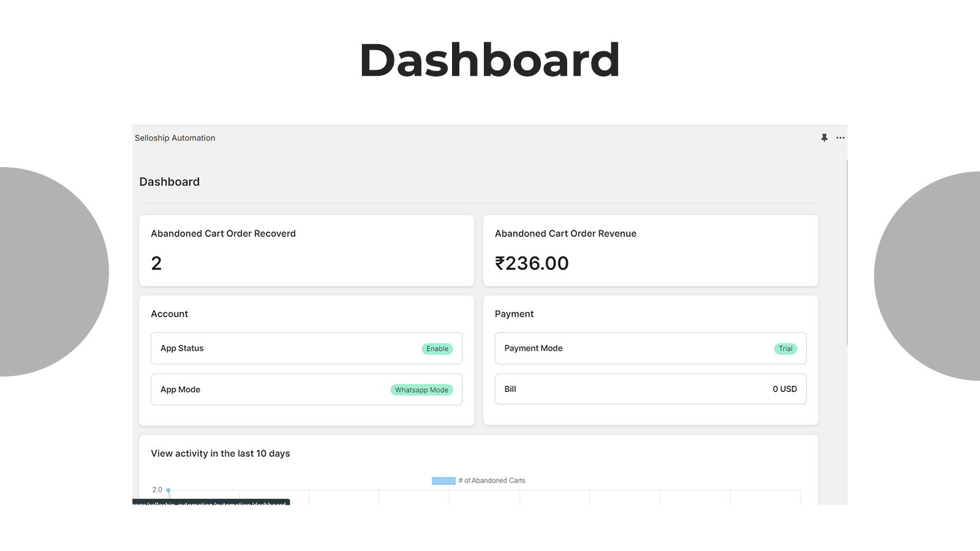Open the Dashboard heading

coord(169,181)
